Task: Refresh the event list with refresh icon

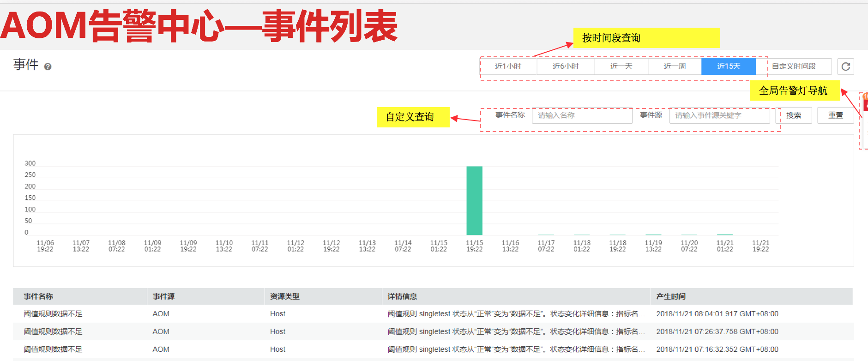Action: coord(845,66)
